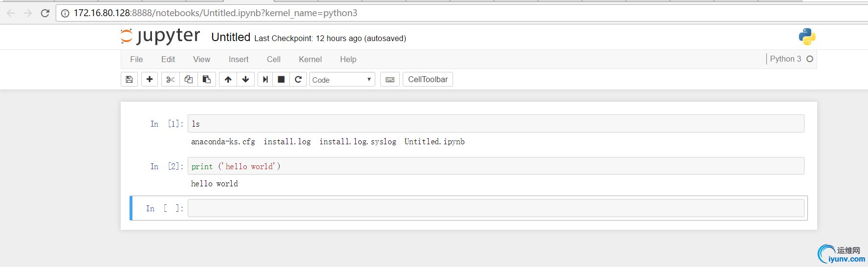Cut selected cell using scissors icon

point(170,79)
